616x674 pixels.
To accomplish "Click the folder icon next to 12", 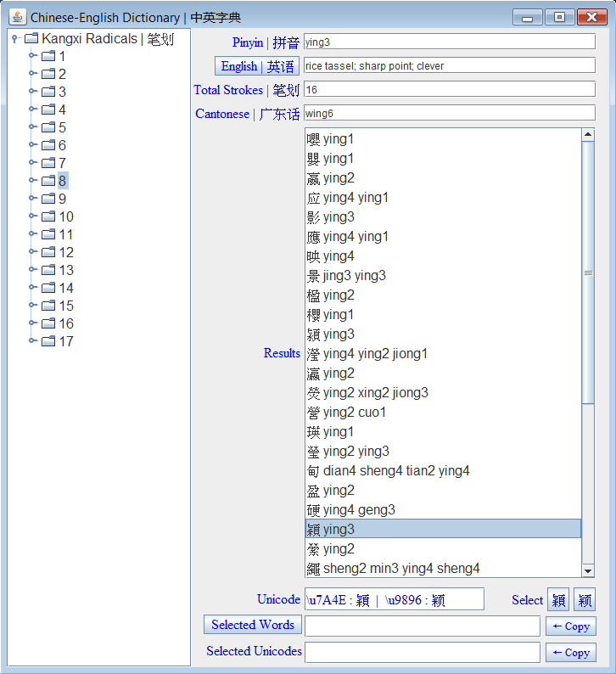I will tap(48, 252).
